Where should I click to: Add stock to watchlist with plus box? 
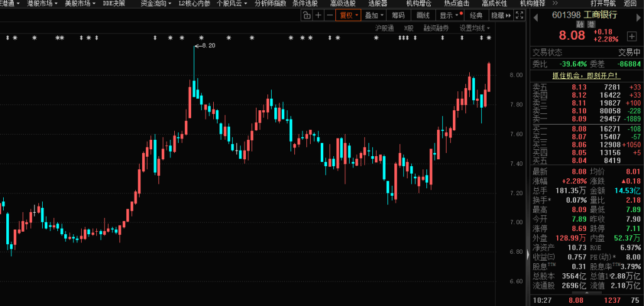[x=631, y=37]
